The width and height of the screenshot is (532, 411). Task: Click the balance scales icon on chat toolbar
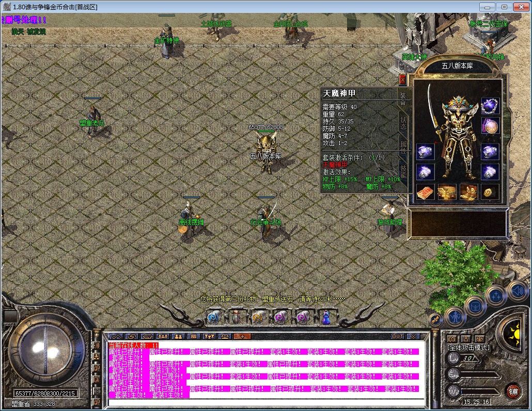225,337
